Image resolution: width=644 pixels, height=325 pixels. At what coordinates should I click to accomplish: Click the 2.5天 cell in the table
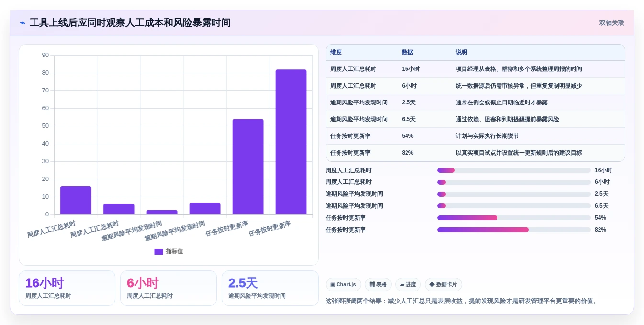click(409, 102)
